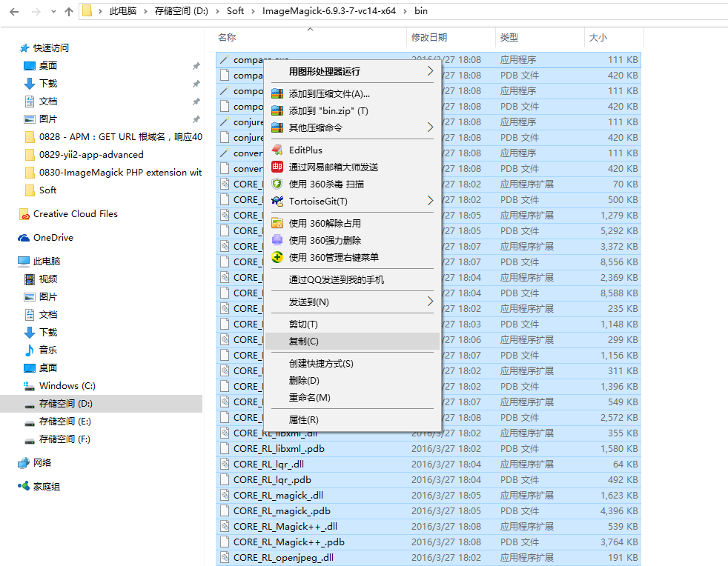The image size is (728, 566).
Task: Click the Creative Cloud Files icon
Action: point(24,214)
